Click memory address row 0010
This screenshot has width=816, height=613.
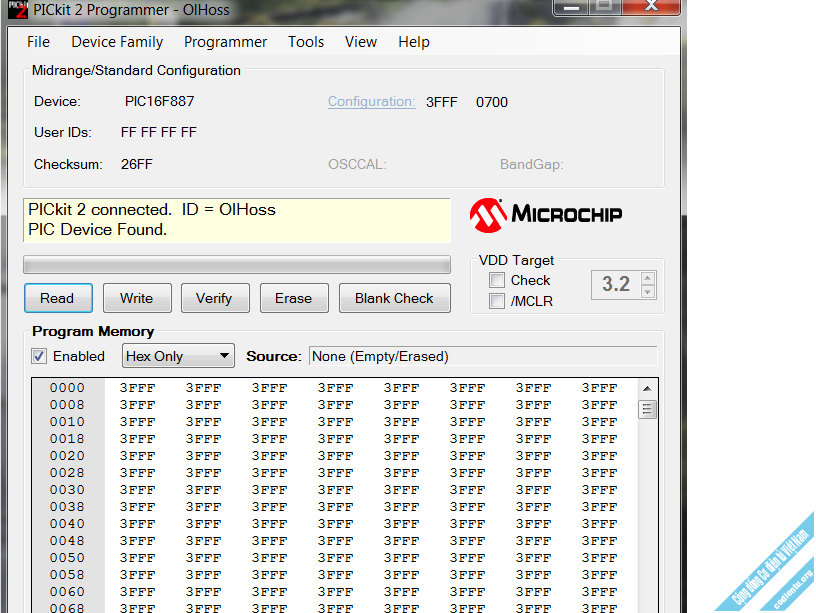coord(67,422)
